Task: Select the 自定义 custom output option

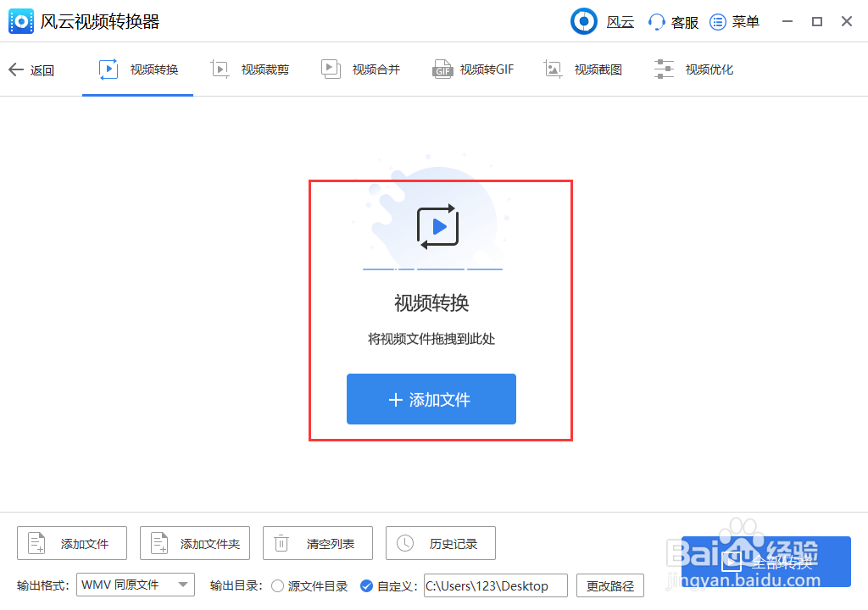Action: tap(366, 585)
